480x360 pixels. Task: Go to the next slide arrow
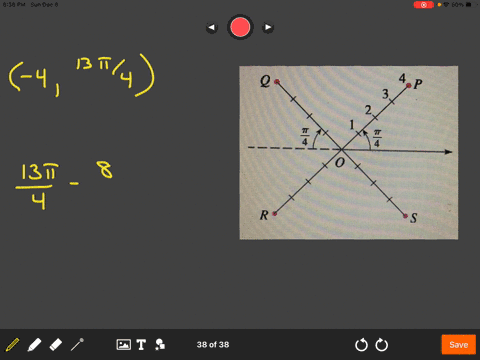pyautogui.click(x=268, y=27)
